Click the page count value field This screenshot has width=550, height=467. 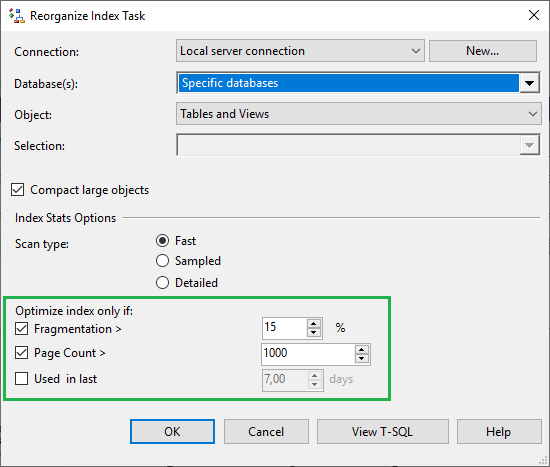tap(308, 354)
